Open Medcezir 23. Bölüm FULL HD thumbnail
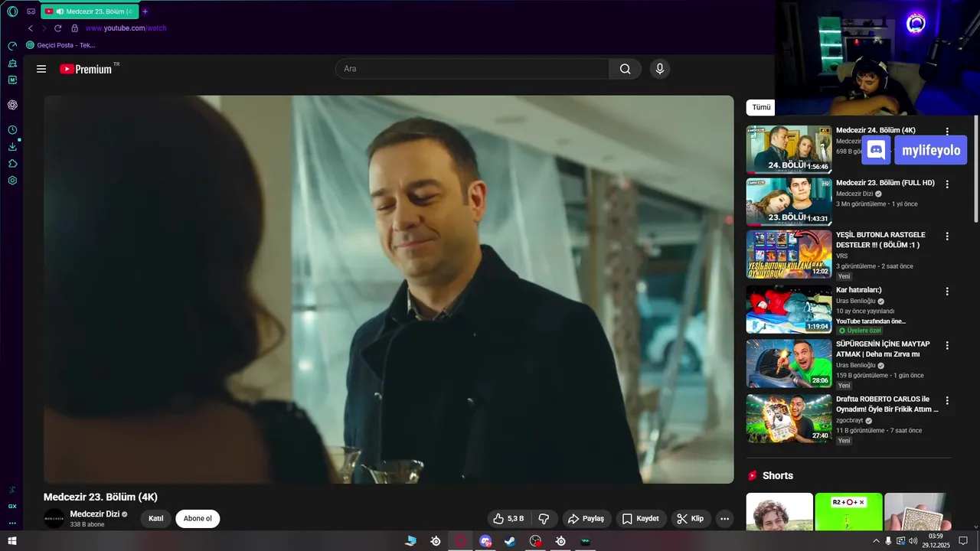 click(x=789, y=202)
